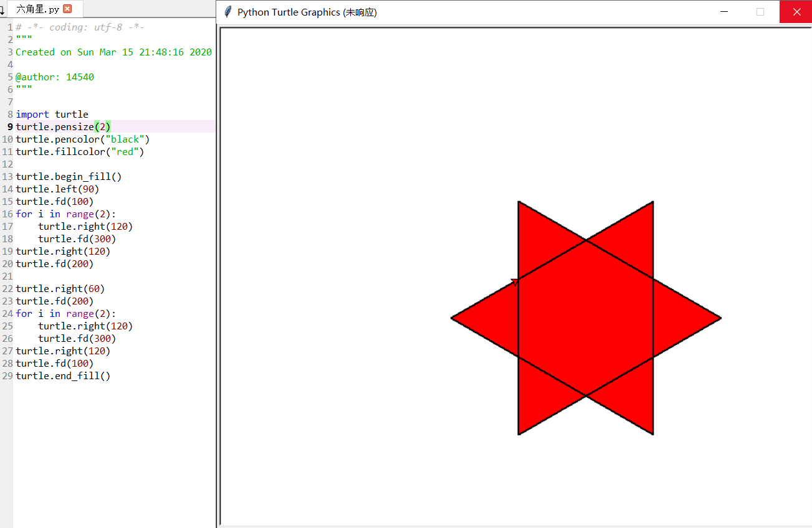The image size is (812, 528).
Task: Click line number 9 in the gutter
Action: pyautogui.click(x=10, y=126)
